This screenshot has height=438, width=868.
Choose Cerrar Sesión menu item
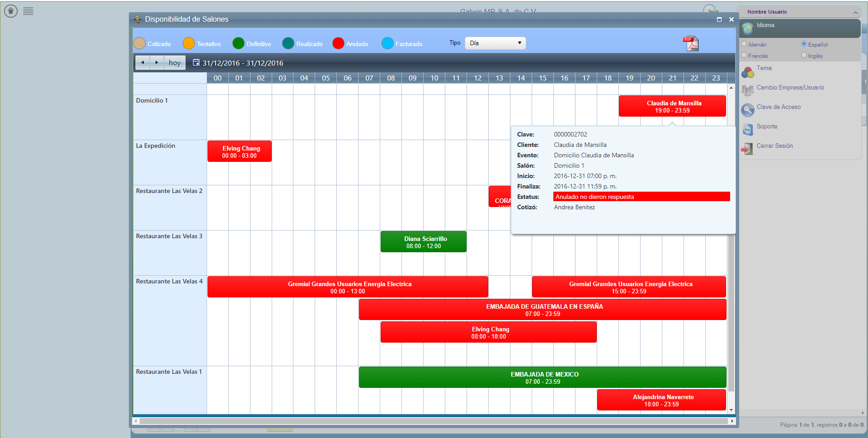tap(775, 146)
